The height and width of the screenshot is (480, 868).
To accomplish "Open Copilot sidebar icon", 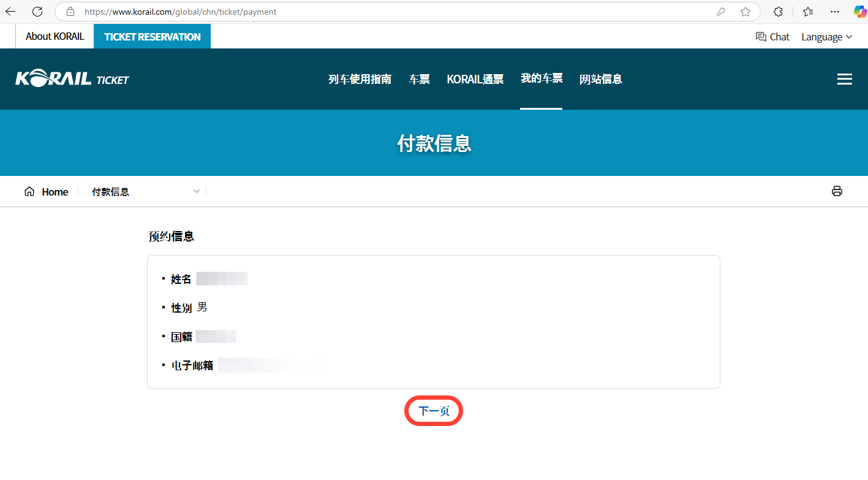I will (x=860, y=12).
